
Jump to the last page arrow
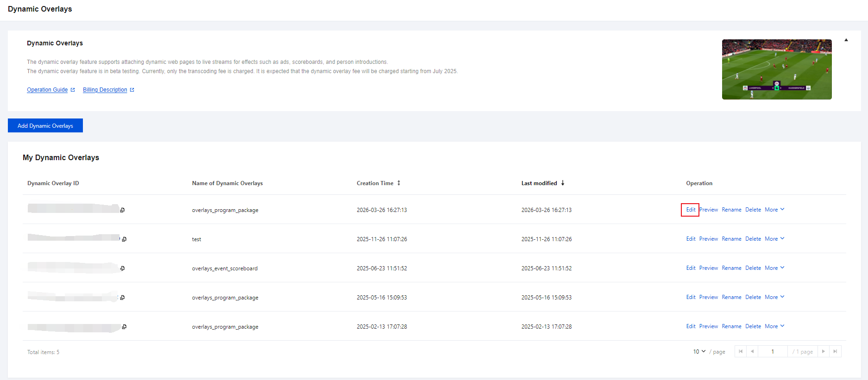(835, 352)
